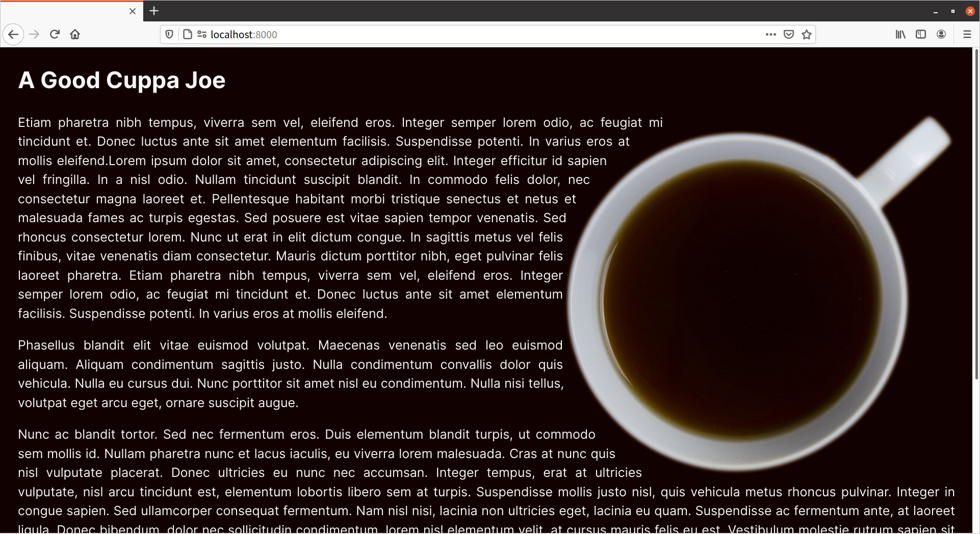Image resolution: width=980 pixels, height=534 pixels.
Task: Bookmark this page with the star
Action: (x=807, y=34)
